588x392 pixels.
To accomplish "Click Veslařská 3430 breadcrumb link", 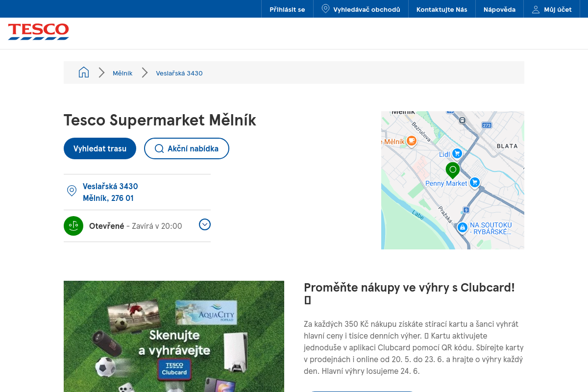I will (x=179, y=73).
